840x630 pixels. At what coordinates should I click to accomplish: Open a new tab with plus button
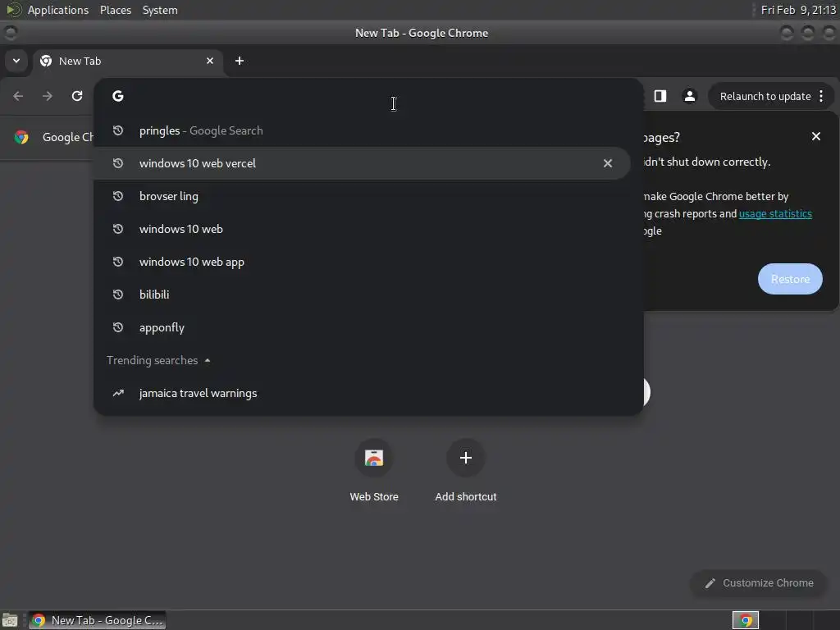pos(240,61)
